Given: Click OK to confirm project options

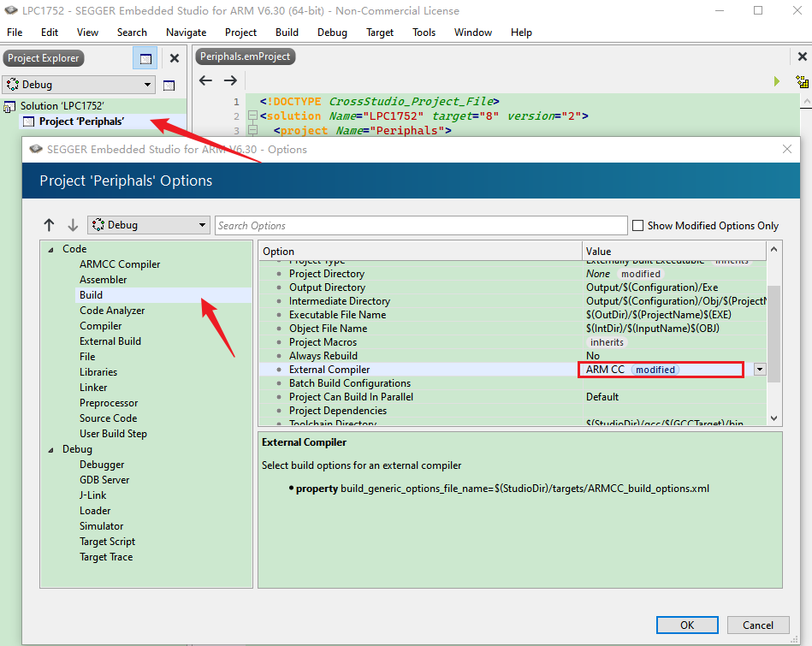Looking at the screenshot, I should 687,625.
